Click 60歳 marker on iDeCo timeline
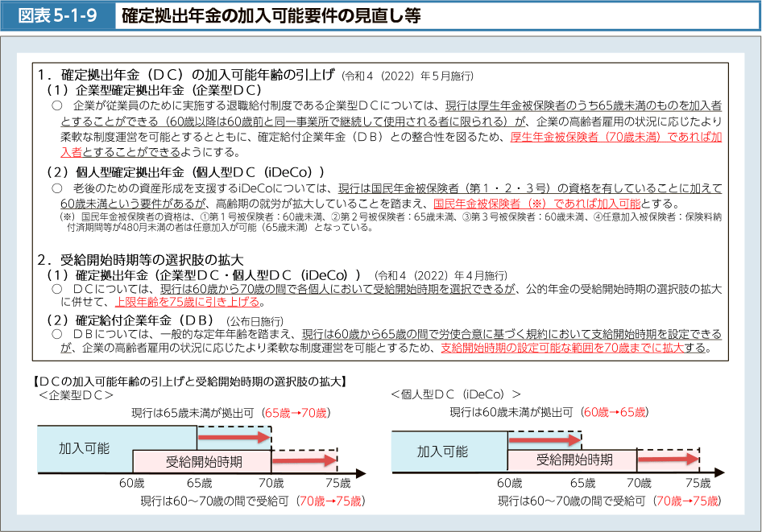 (509, 483)
